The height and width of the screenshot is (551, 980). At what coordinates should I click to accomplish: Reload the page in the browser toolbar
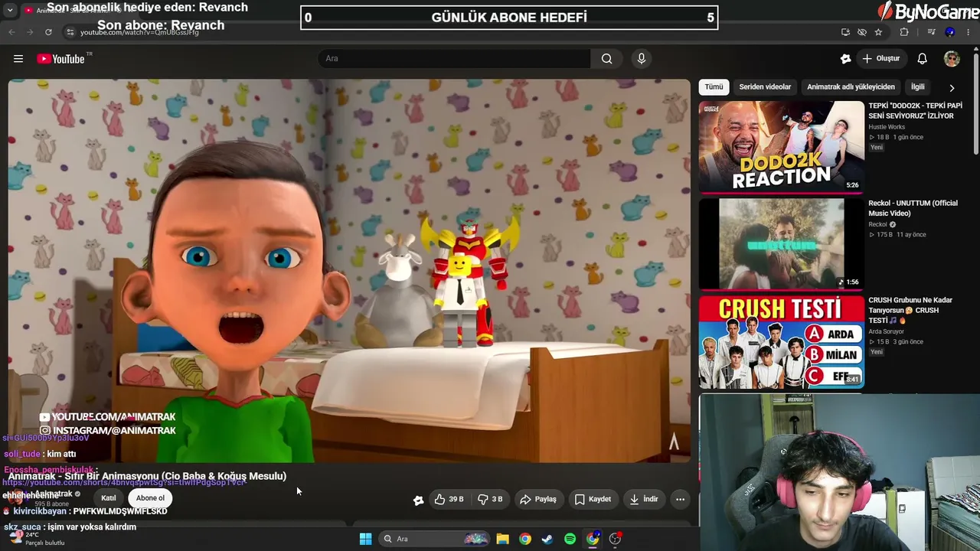click(48, 32)
